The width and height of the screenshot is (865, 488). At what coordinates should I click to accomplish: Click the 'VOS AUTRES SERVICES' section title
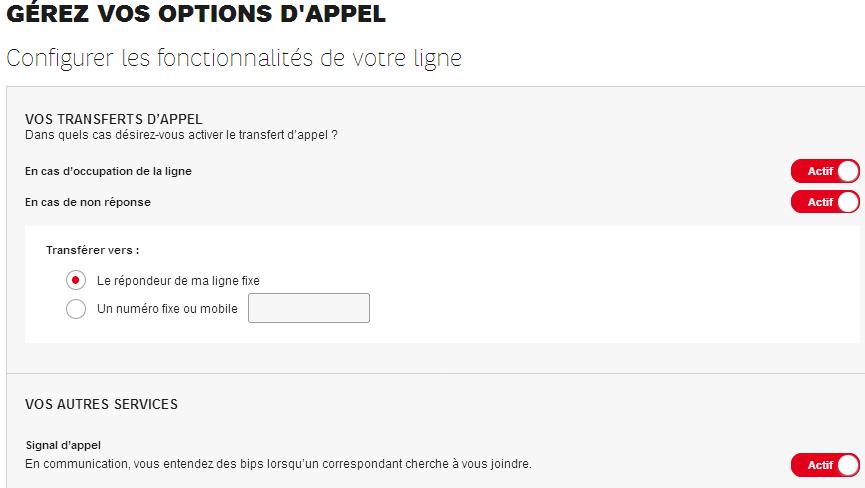[101, 404]
